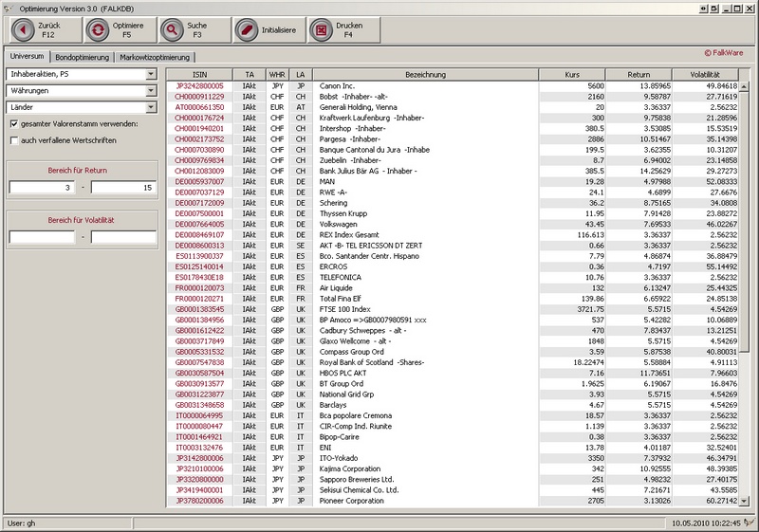This screenshot has height=532, width=759.
Task: Click the maximum Volatilität input field
Action: [123, 237]
